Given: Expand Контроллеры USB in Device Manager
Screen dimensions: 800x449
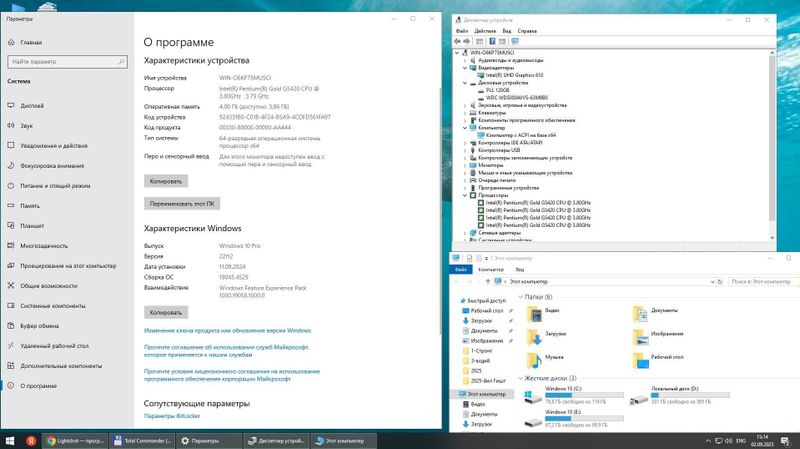Looking at the screenshot, I should (465, 151).
